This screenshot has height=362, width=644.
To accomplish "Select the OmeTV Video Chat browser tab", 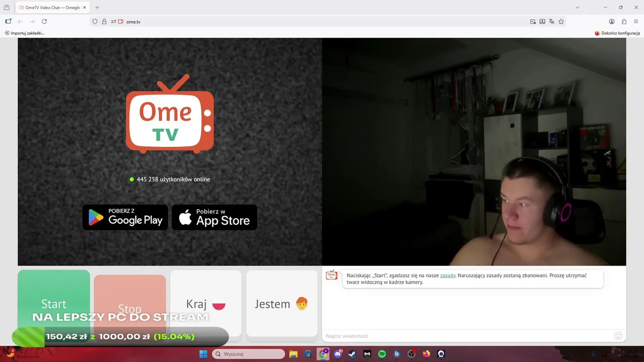I will [53, 8].
